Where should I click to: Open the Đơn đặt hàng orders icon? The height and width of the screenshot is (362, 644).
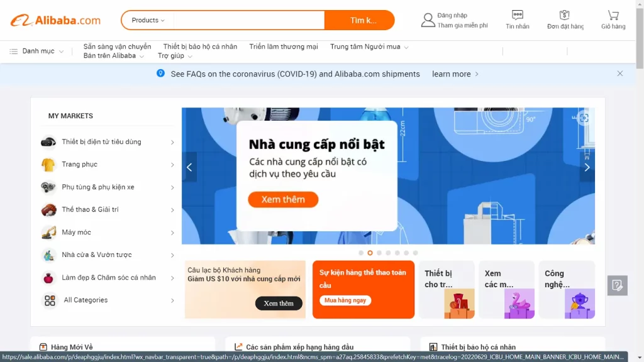(x=564, y=15)
